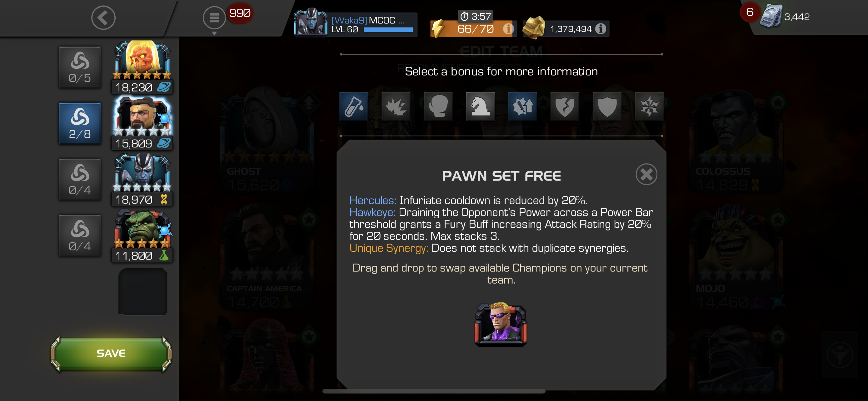Click the Hawkeye champion portrait

pos(501,324)
